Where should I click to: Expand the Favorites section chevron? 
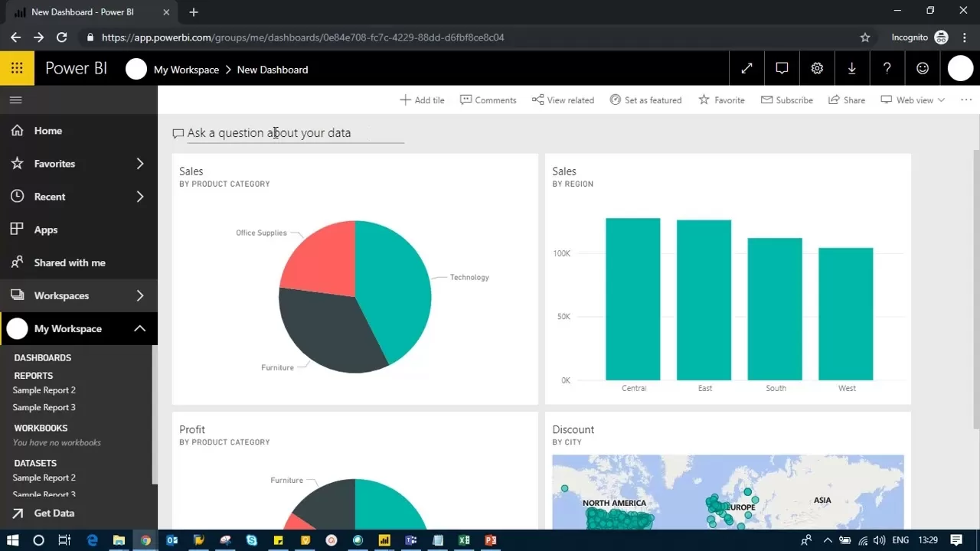coord(140,163)
